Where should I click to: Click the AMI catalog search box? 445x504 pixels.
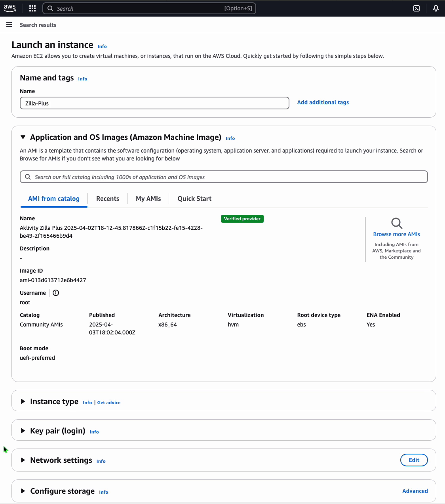click(x=224, y=177)
